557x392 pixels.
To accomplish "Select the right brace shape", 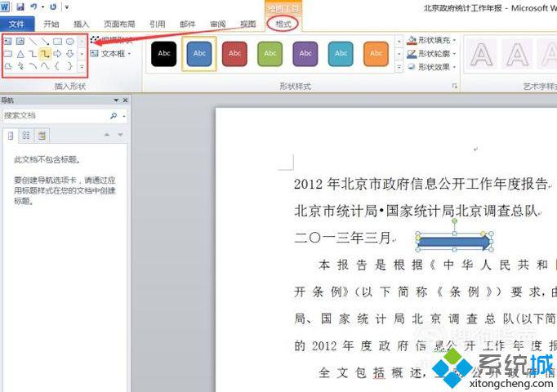I will (70, 66).
